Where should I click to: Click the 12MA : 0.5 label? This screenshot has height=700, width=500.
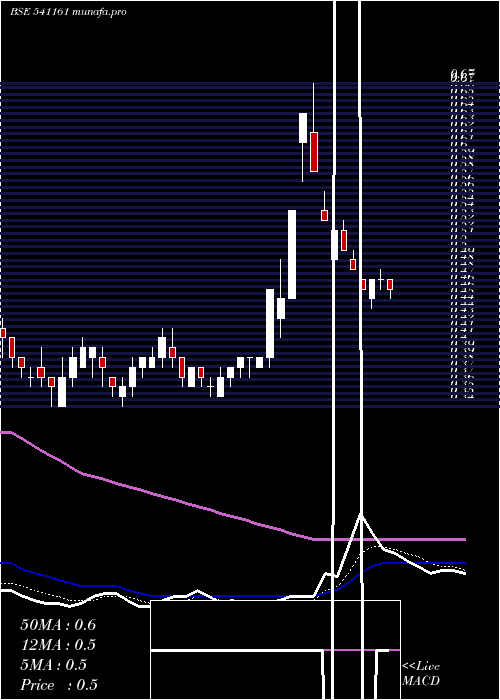tap(58, 645)
